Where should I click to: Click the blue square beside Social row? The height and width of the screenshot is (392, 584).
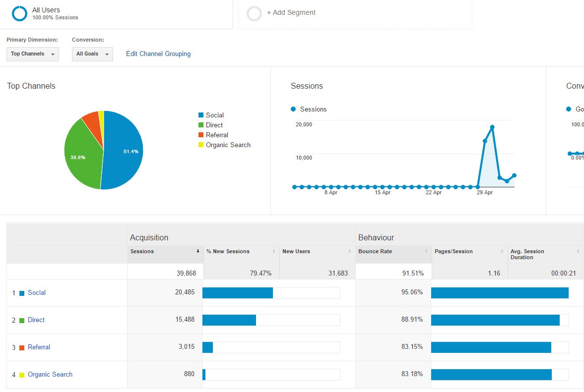22,293
